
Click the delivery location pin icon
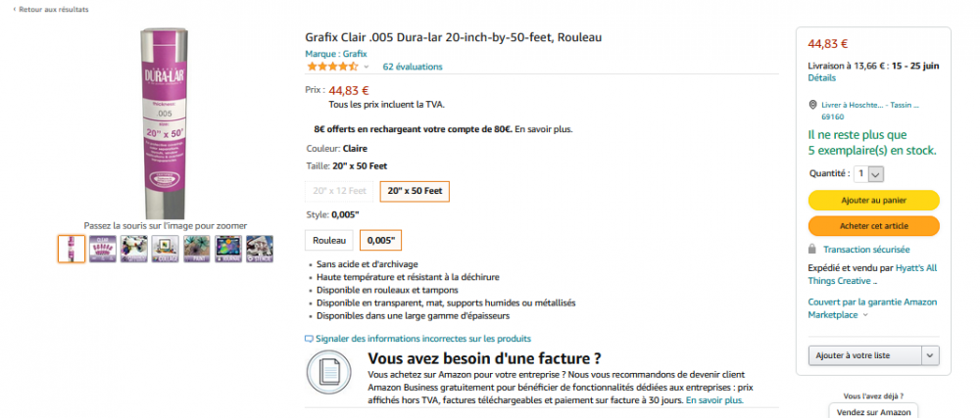click(x=813, y=105)
